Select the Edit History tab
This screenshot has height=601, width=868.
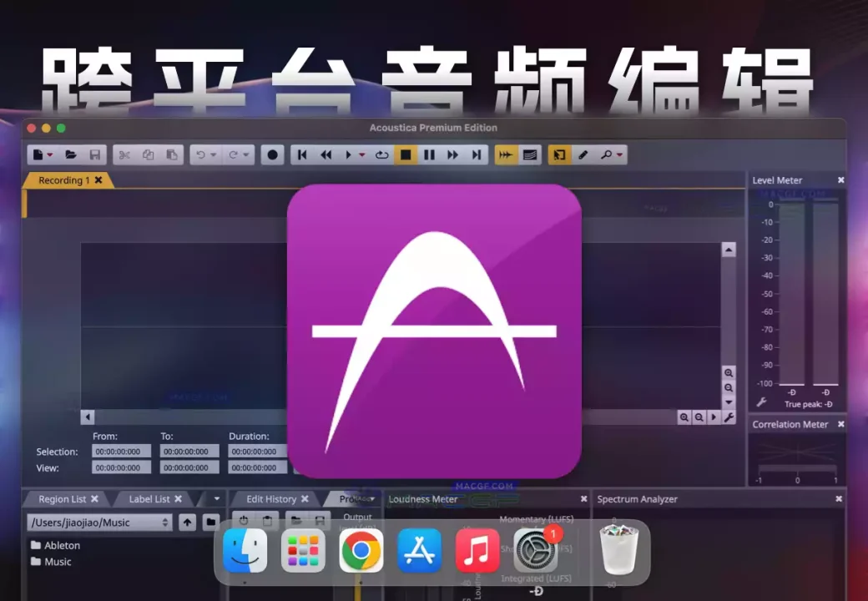point(270,498)
